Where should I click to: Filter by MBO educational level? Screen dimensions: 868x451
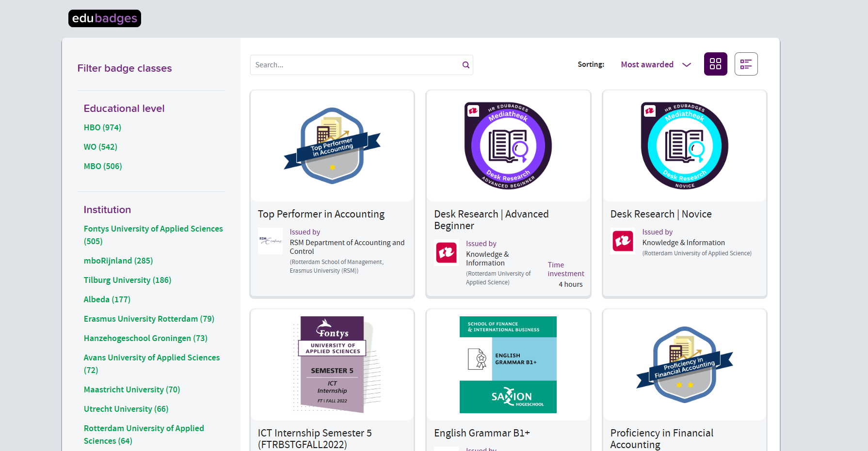[103, 166]
